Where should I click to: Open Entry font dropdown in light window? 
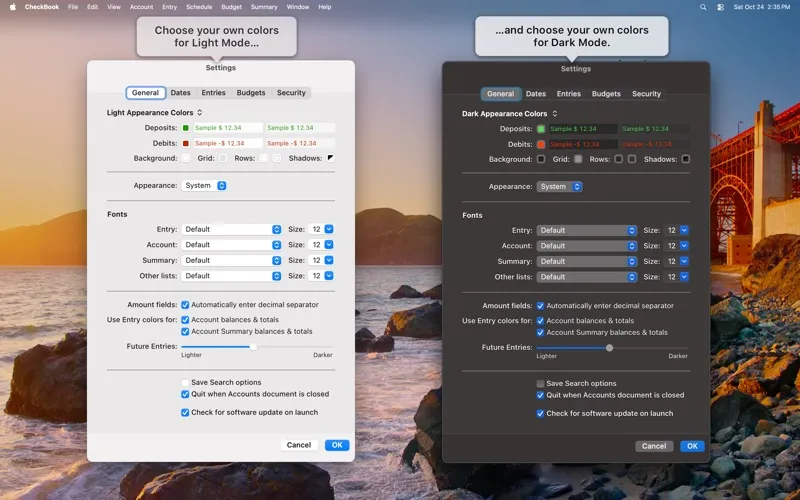tap(231, 230)
